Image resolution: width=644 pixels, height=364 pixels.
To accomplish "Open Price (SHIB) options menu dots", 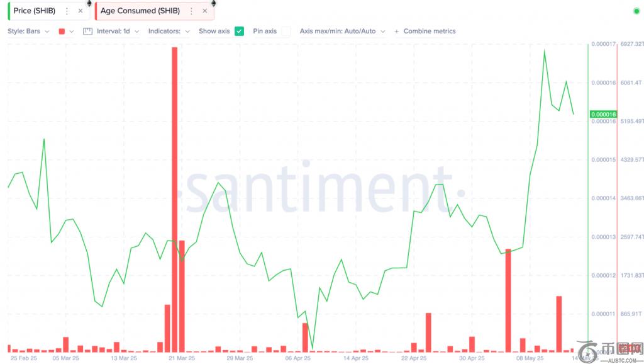I will (x=67, y=11).
